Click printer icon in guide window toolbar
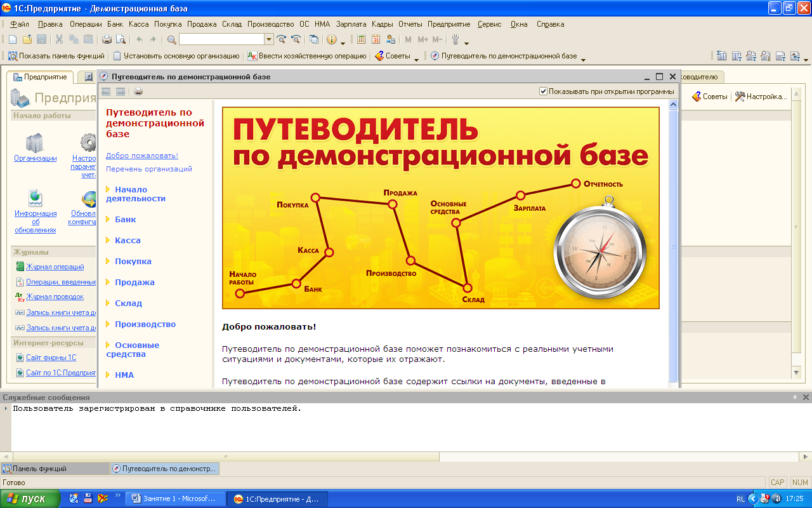812x508 pixels. (138, 91)
